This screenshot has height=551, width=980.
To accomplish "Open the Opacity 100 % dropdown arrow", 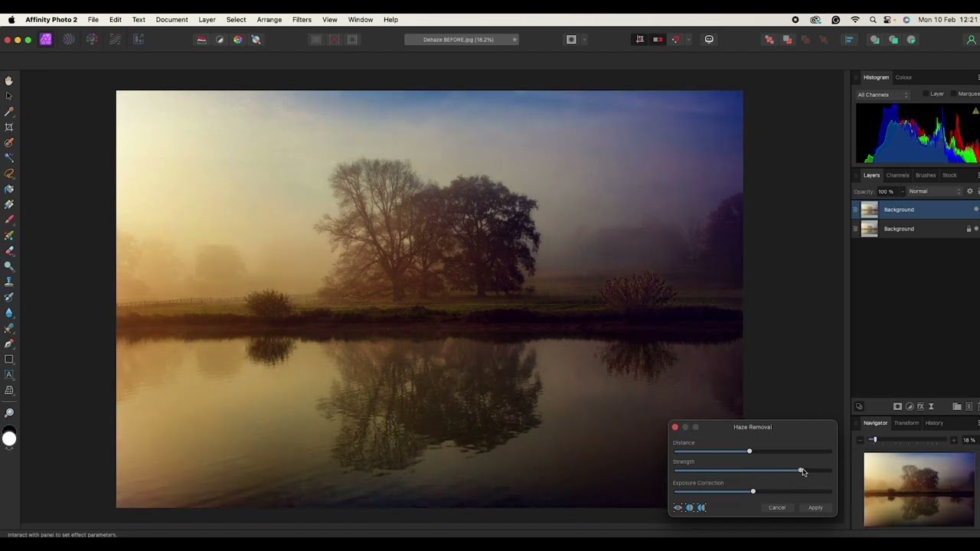I will (902, 191).
